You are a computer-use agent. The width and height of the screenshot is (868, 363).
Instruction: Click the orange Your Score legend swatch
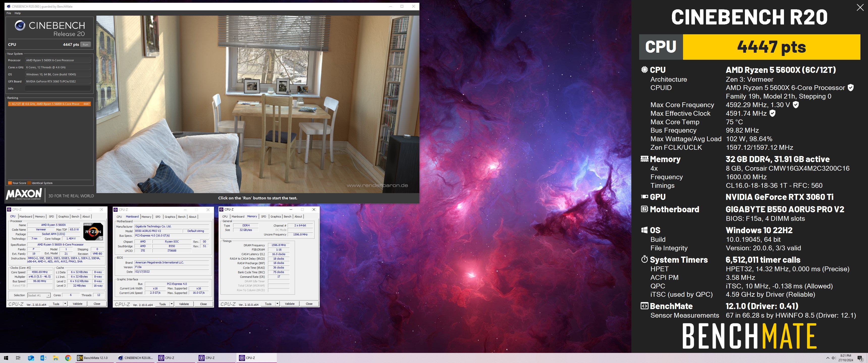click(x=10, y=183)
